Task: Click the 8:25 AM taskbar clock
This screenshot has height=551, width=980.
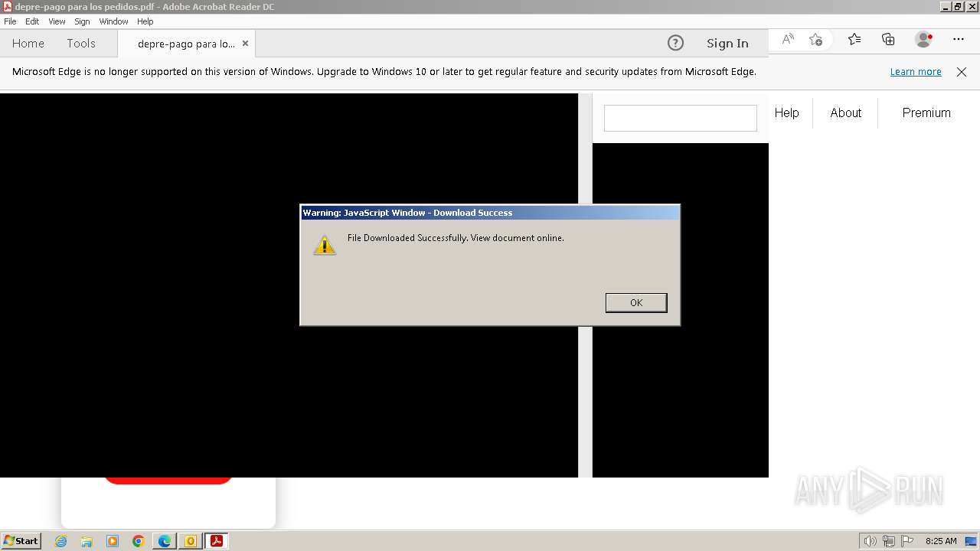Action: point(941,541)
